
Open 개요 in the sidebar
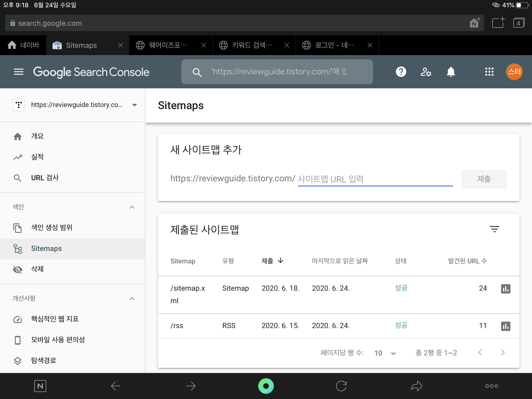pos(72,136)
